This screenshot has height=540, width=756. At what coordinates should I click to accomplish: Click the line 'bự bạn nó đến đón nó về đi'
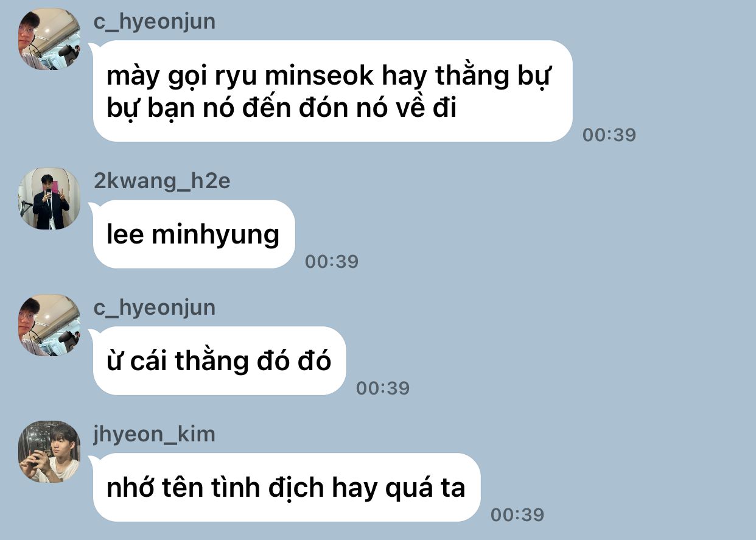(281, 108)
